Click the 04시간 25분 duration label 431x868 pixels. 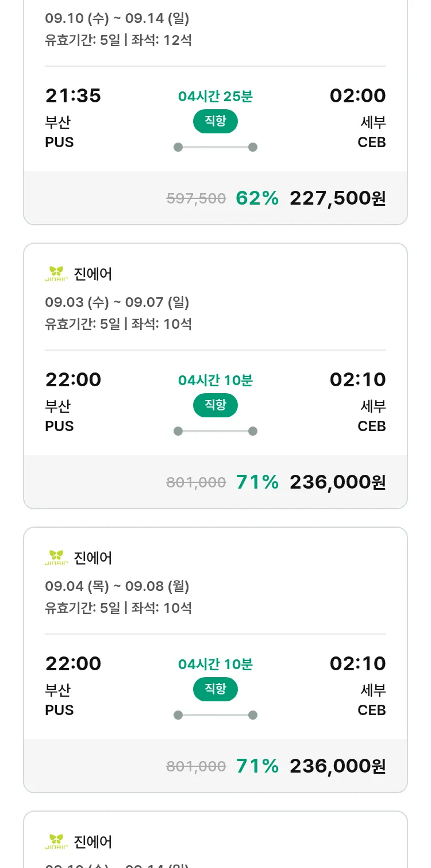click(215, 96)
